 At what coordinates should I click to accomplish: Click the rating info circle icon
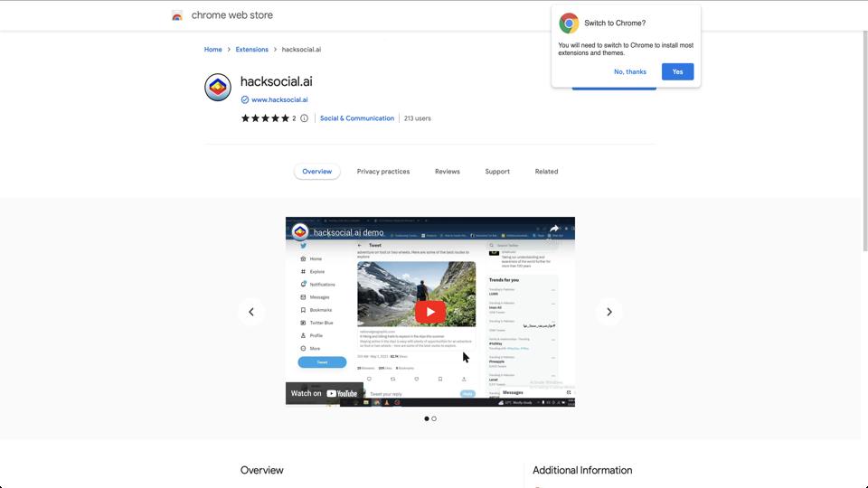pyautogui.click(x=304, y=118)
